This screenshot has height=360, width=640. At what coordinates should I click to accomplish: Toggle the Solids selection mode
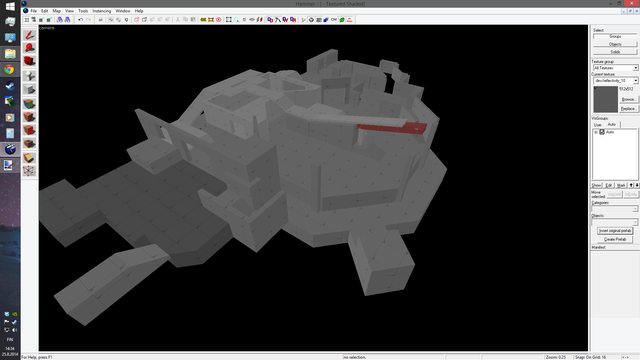coord(615,52)
